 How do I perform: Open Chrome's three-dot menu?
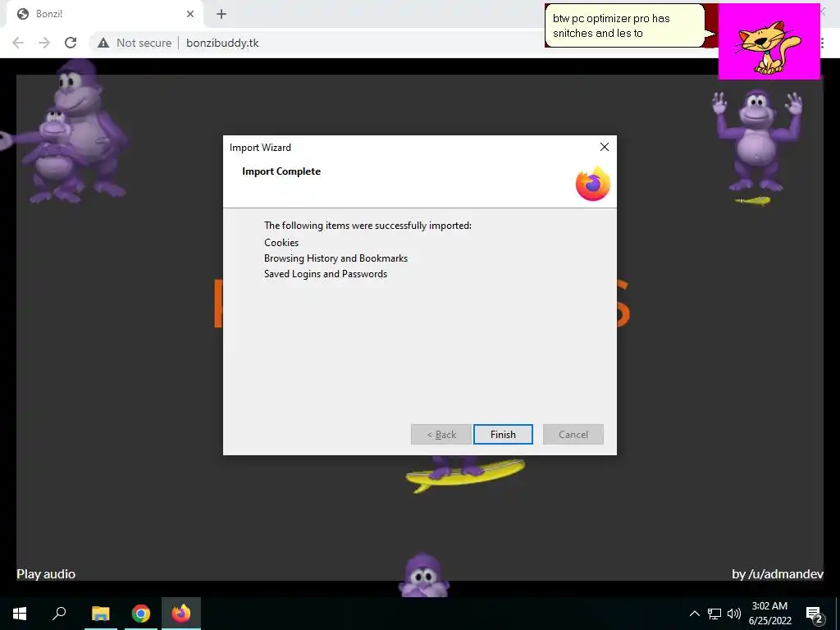tap(822, 43)
